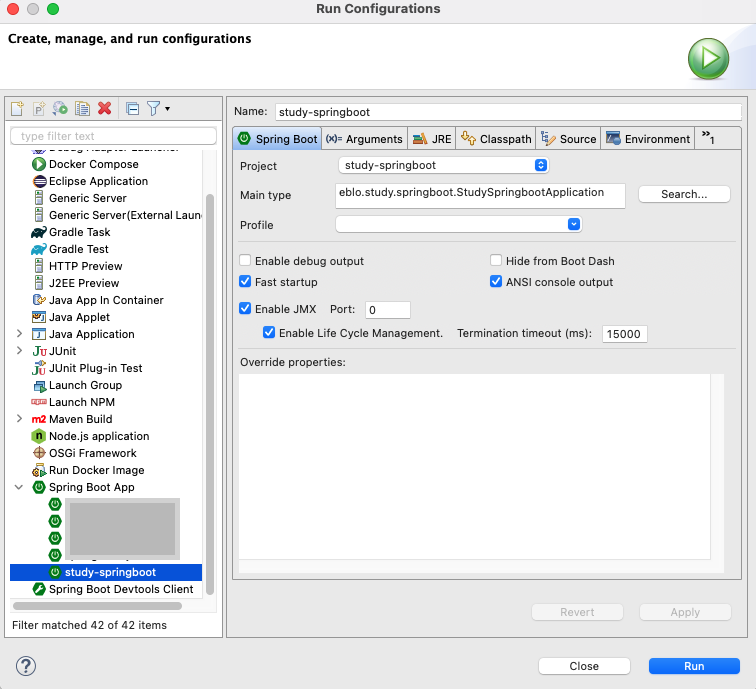This screenshot has height=689, width=756.
Task: Click the blue Run button
Action: 694,666
